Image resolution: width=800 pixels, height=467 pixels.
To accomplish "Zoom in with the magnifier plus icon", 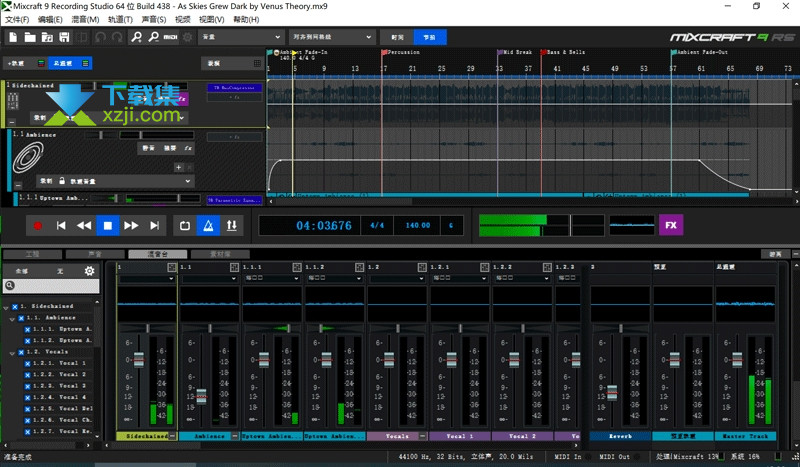I will 136,37.
